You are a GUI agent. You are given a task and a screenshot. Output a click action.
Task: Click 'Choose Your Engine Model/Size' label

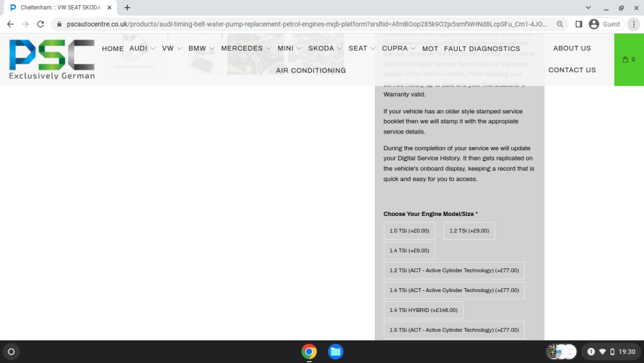click(430, 214)
